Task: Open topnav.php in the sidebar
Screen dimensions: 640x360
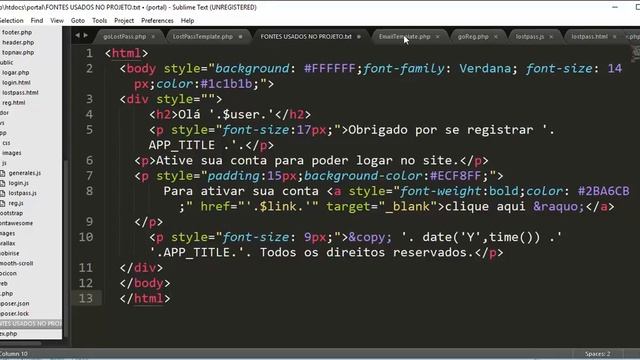Action: [x=18, y=53]
